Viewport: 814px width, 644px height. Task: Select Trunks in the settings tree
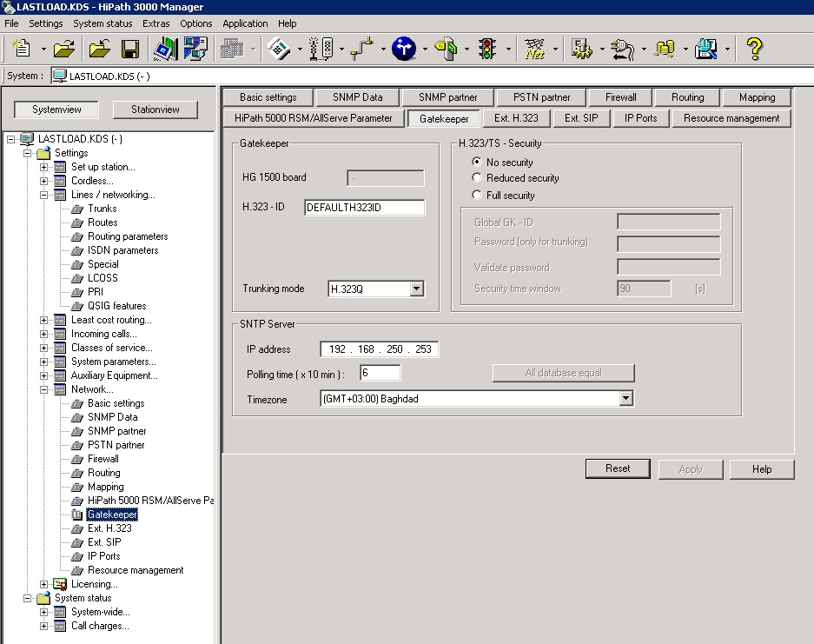click(102, 209)
